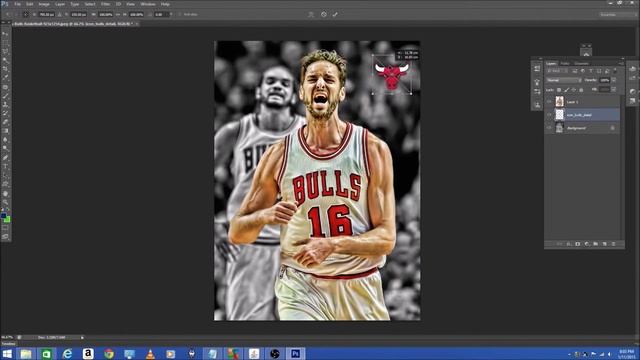Toggle lock image pixels brush icon
This screenshot has width=640, height=360.
coord(567,90)
